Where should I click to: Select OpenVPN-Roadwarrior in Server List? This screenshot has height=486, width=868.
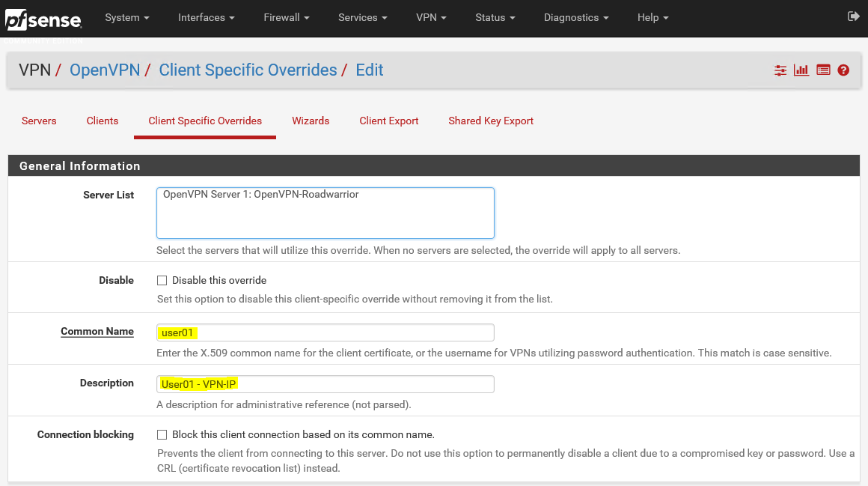coord(261,195)
